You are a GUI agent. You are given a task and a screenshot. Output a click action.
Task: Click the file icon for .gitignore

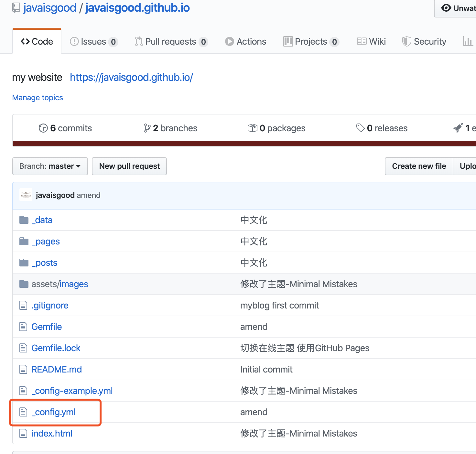coord(23,305)
